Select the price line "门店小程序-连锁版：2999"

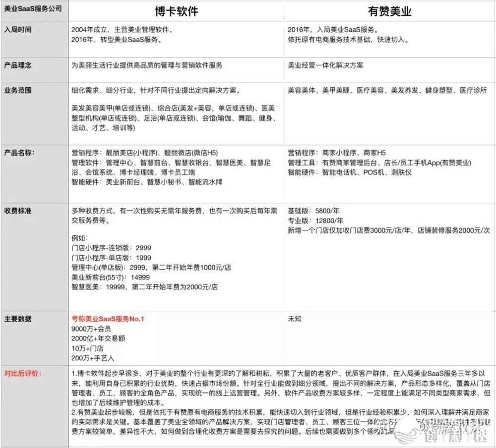coord(111,248)
